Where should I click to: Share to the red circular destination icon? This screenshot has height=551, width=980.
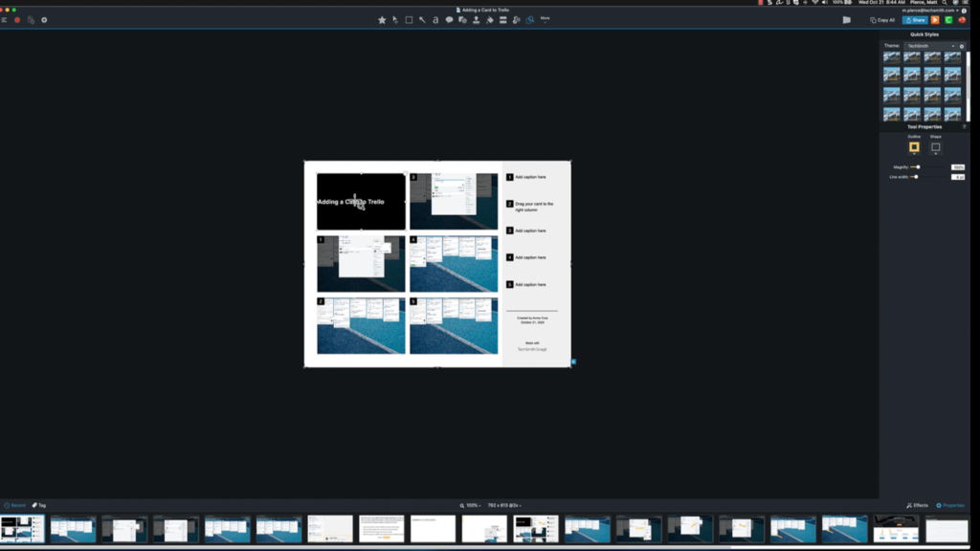pyautogui.click(x=962, y=20)
